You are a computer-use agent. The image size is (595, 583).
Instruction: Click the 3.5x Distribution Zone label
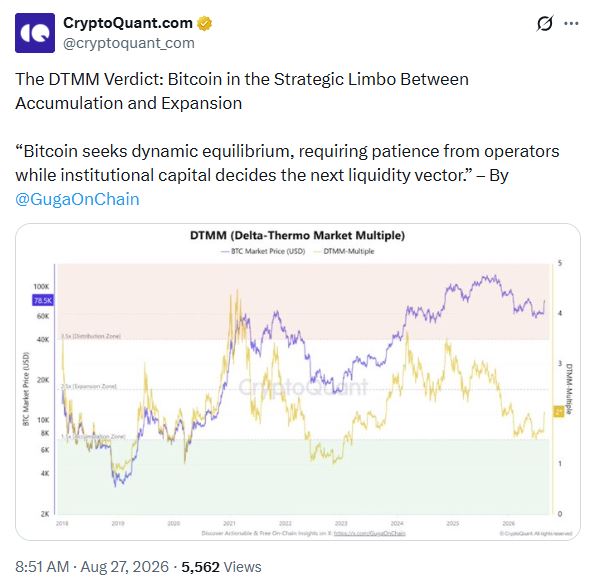91,336
